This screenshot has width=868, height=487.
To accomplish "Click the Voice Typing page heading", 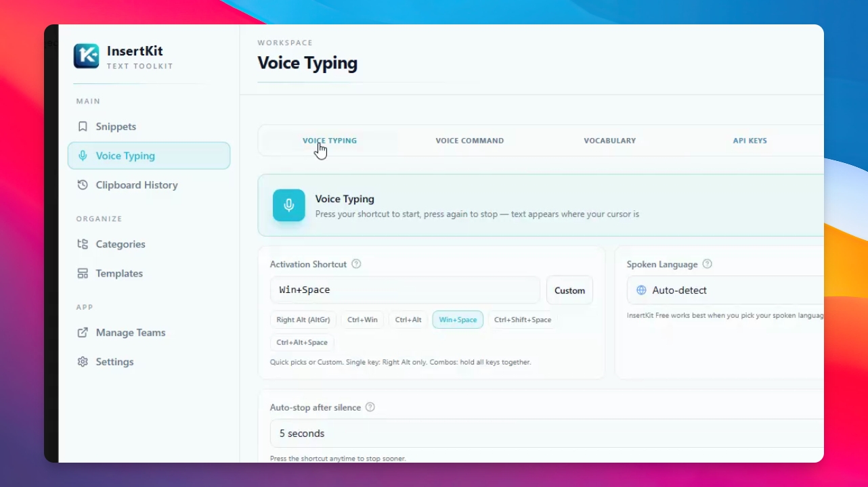I will pos(307,64).
